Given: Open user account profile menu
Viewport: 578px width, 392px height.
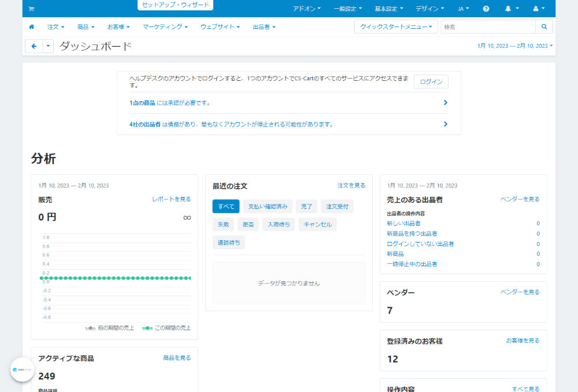Looking at the screenshot, I should [x=539, y=9].
